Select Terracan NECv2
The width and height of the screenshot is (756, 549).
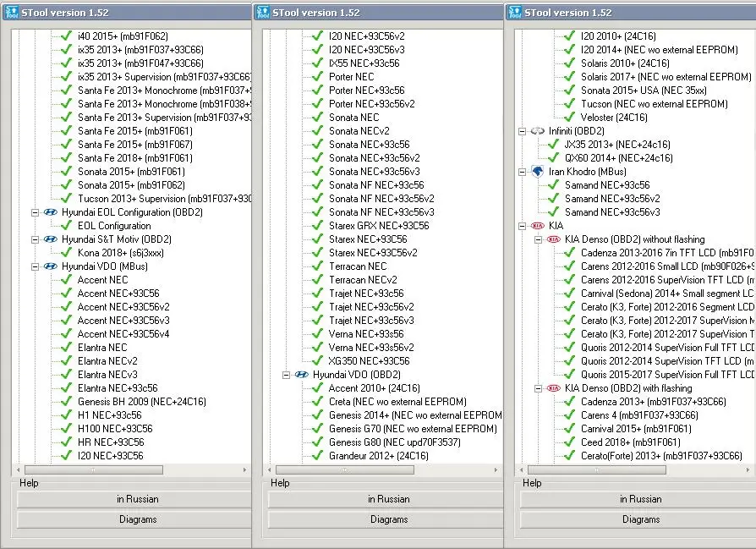[x=363, y=280]
